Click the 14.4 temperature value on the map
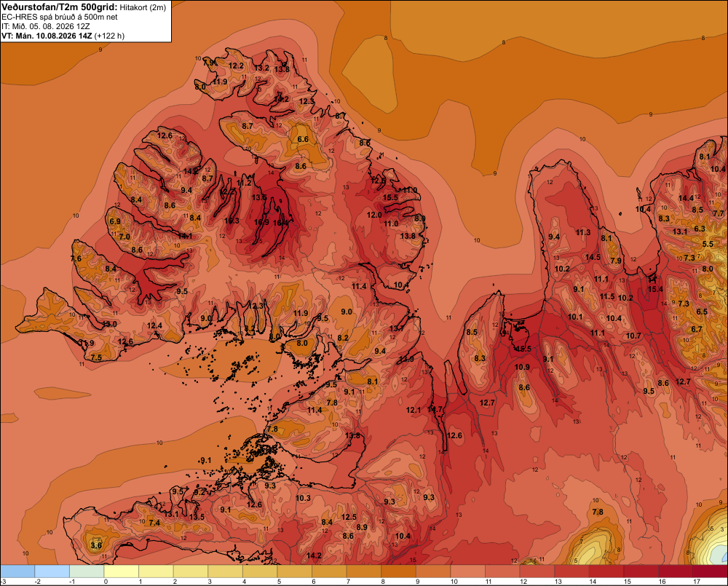This screenshot has width=728, height=586. (x=687, y=198)
